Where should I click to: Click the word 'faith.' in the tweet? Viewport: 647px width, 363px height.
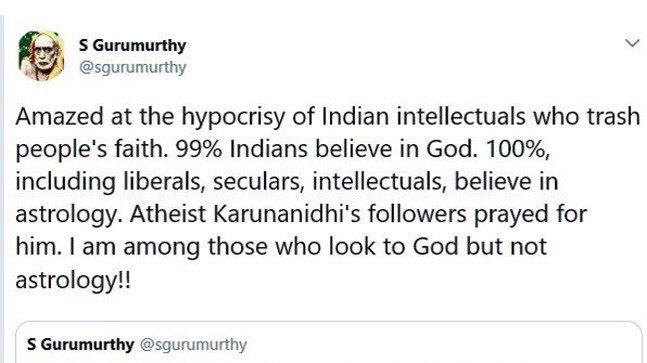tap(142, 149)
